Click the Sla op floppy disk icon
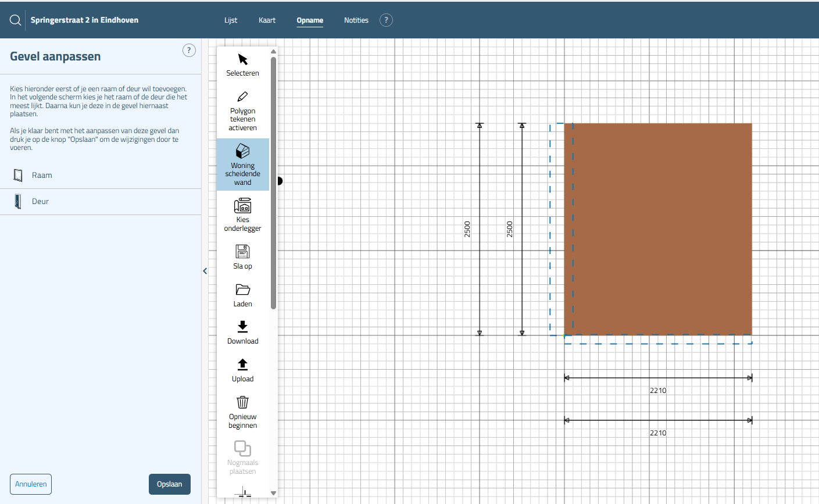The height and width of the screenshot is (504, 819). coord(243,252)
